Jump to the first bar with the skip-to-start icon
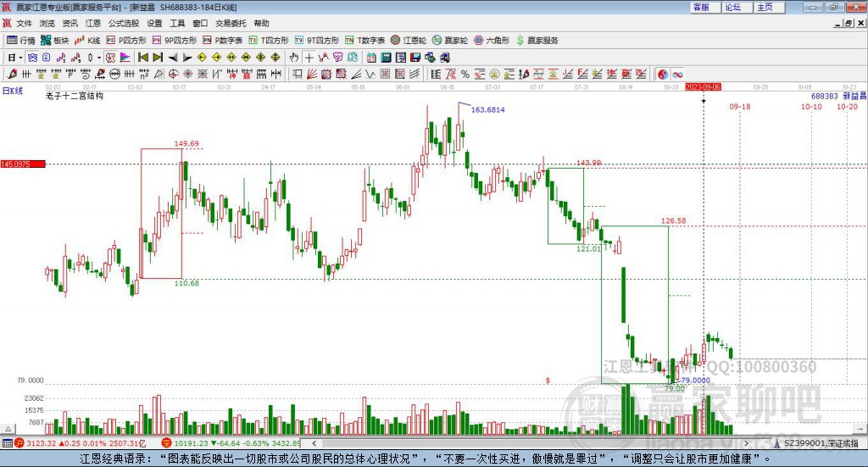This screenshot has width=868, height=467. tap(143, 58)
